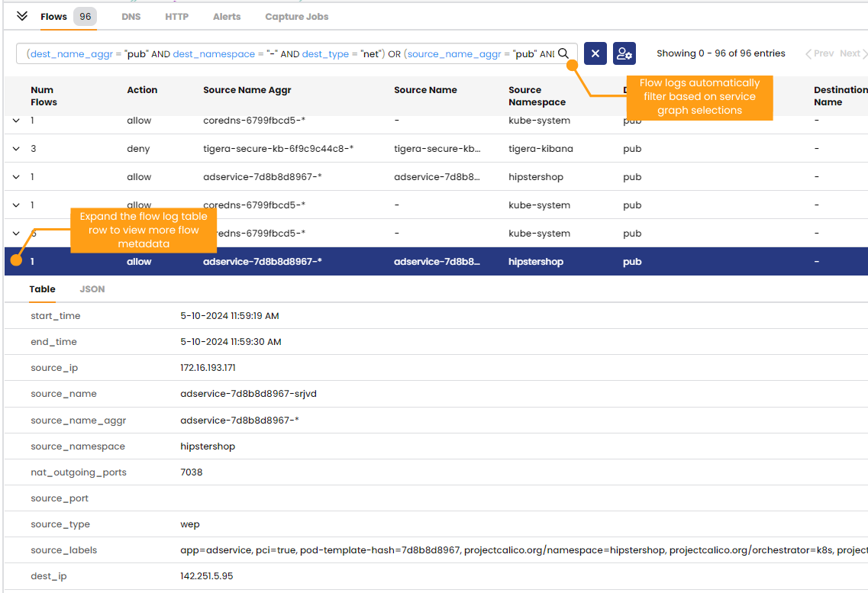Expand the tigera-secure-kb deny flow row
The height and width of the screenshot is (593, 868).
16,148
